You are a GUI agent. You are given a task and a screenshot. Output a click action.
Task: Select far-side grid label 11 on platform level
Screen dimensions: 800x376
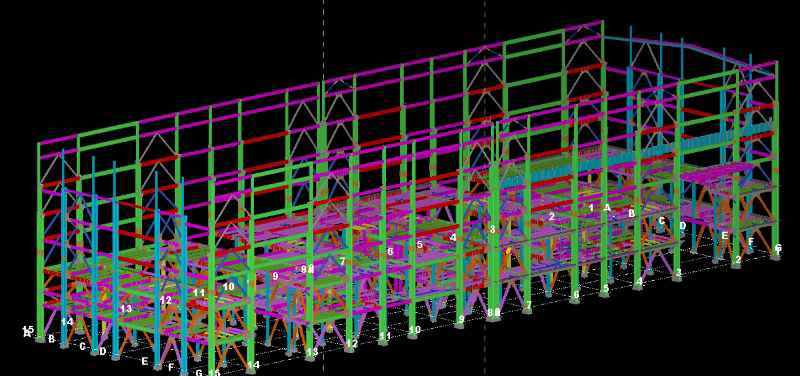click(x=199, y=293)
